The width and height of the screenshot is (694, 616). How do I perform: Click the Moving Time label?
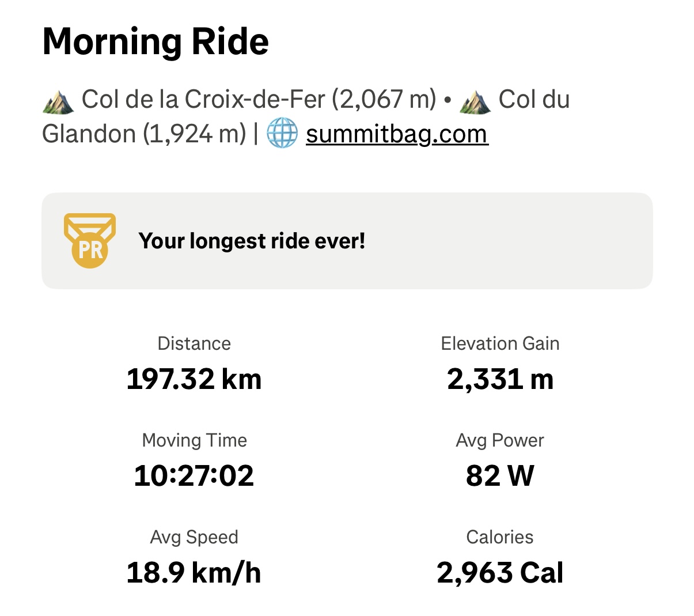coord(194,440)
